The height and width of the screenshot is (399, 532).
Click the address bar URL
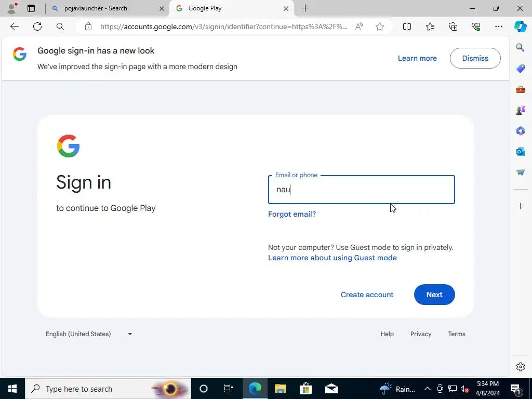tap(224, 26)
